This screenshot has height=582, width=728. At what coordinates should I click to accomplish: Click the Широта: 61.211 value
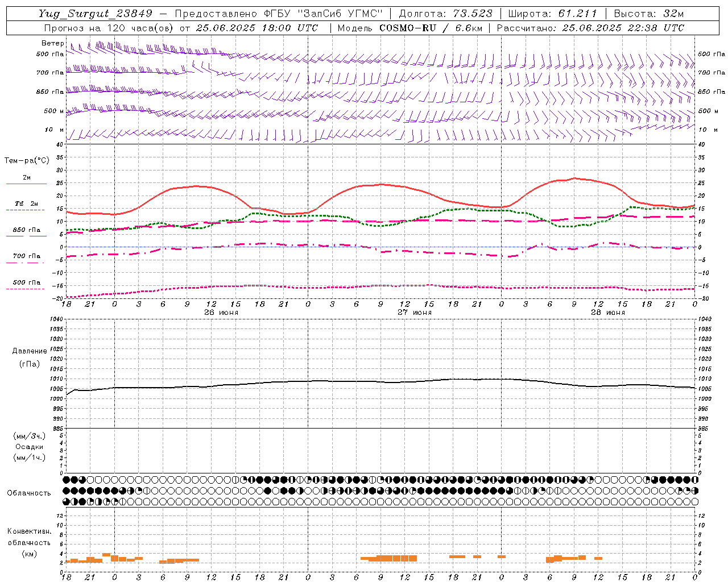pyautogui.click(x=552, y=14)
